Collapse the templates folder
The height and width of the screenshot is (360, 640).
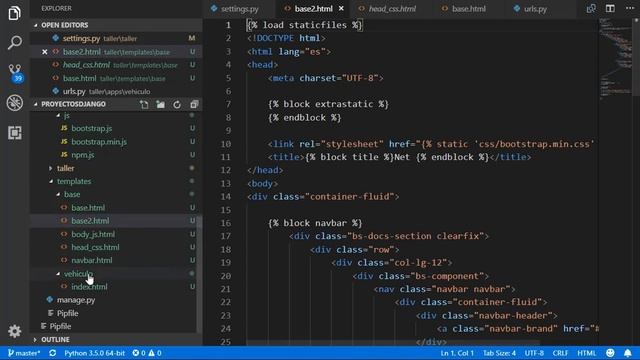[74, 181]
